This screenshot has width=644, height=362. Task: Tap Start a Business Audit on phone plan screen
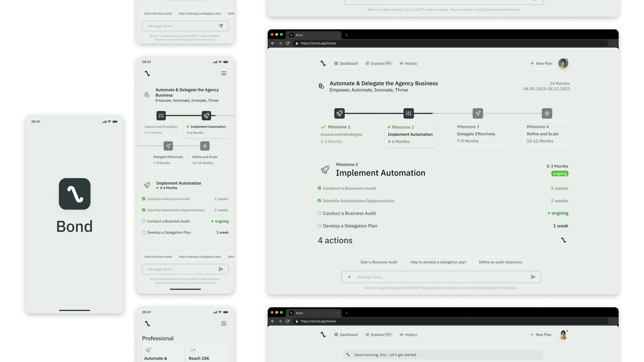(158, 257)
